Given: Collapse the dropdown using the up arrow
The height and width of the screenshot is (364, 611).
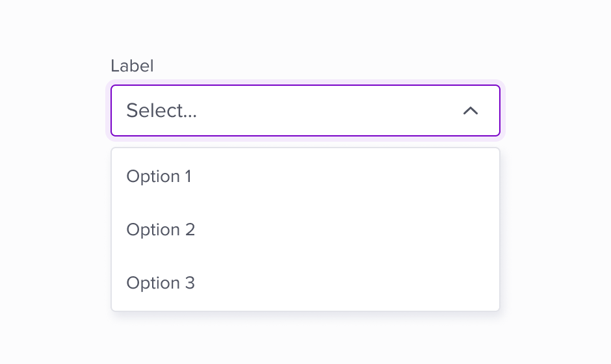Looking at the screenshot, I should click(471, 110).
